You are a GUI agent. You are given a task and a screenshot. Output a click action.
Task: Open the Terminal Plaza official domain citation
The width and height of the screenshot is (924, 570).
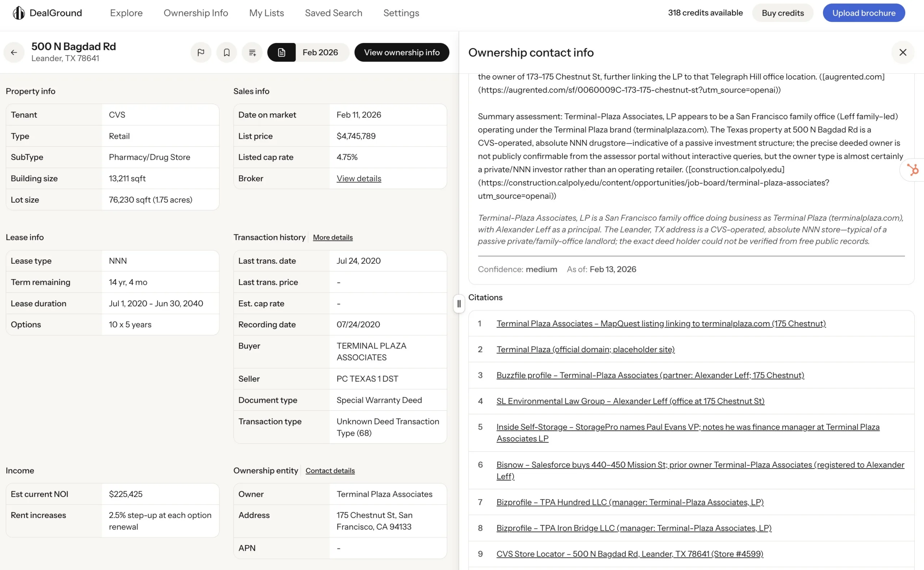coord(585,349)
